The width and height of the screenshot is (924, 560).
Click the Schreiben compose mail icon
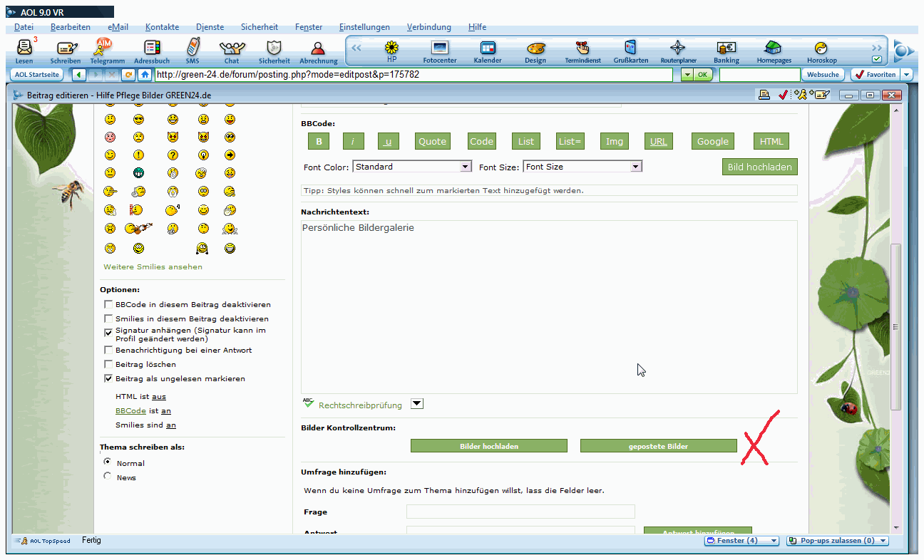click(66, 48)
